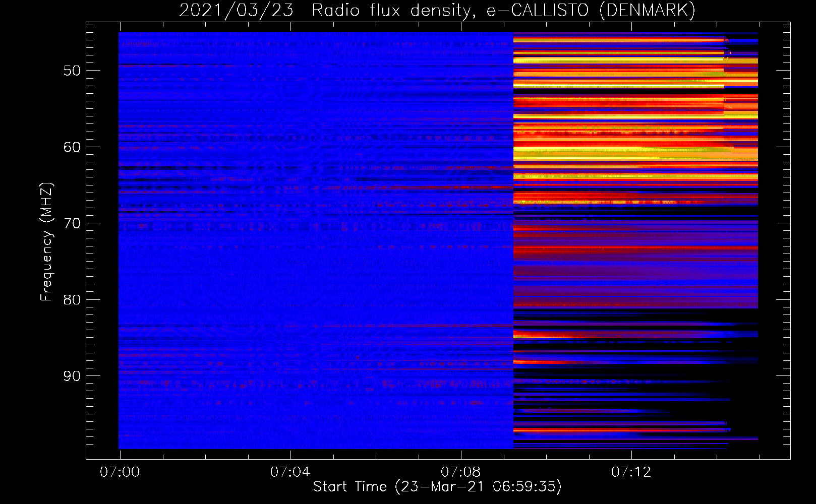Click the 70 MHz frequency tick label
Viewport: 816px width, 504px height.
(x=72, y=223)
